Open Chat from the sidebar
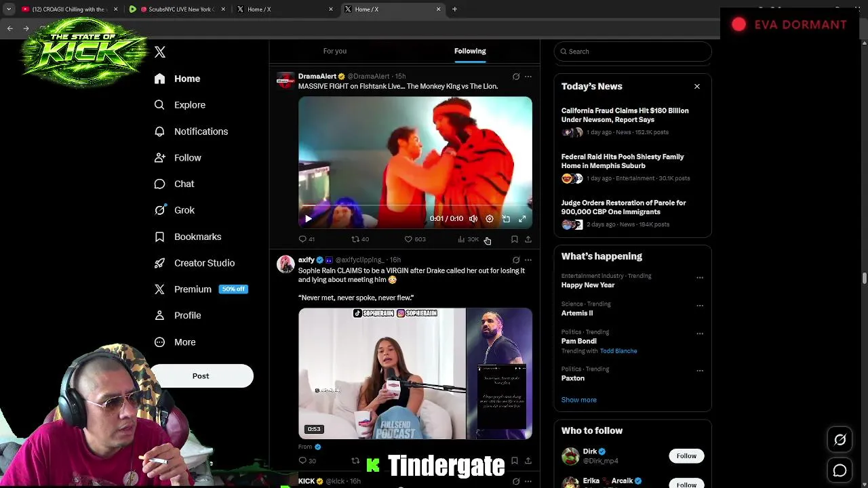Screen dimensions: 868x488 (174, 184)
